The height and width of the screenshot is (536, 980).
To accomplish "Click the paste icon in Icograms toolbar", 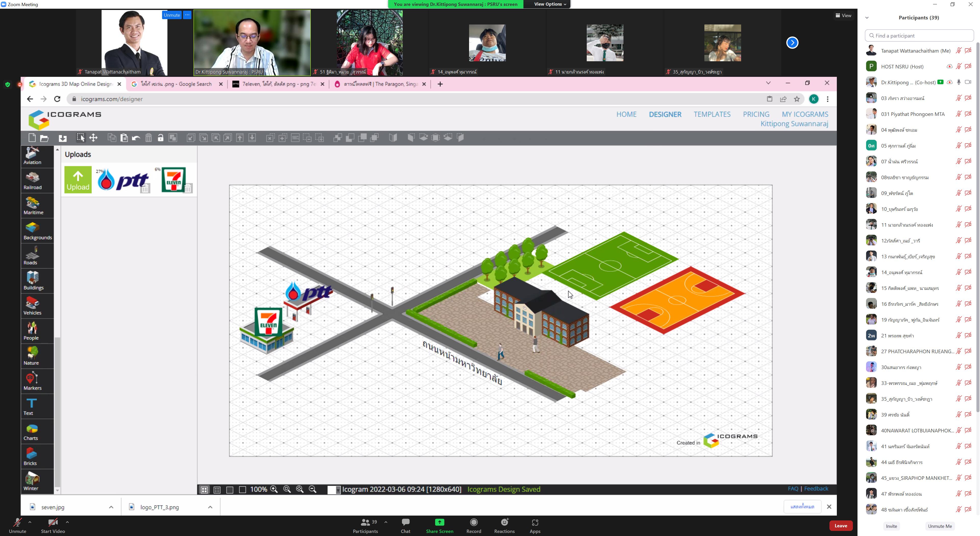I will point(124,138).
